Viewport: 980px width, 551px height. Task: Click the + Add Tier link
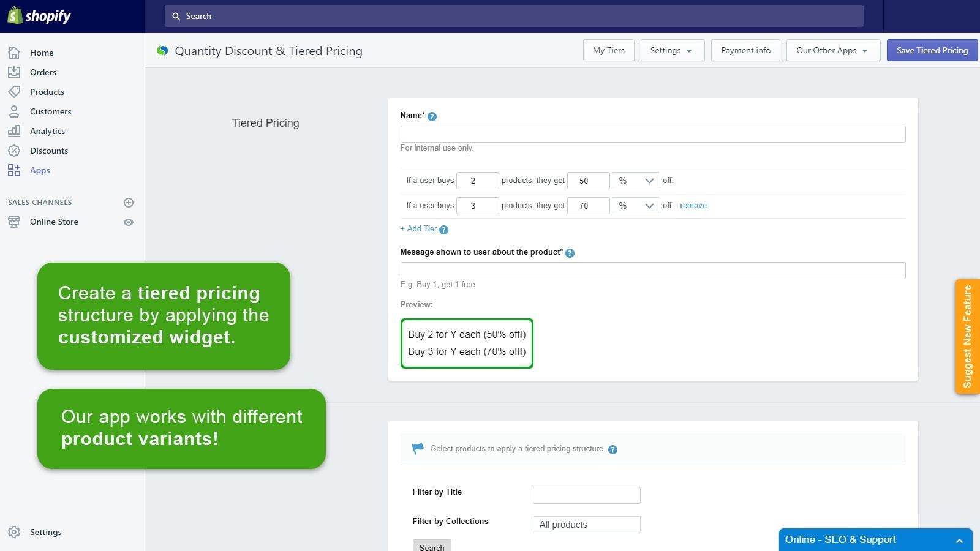[418, 229]
